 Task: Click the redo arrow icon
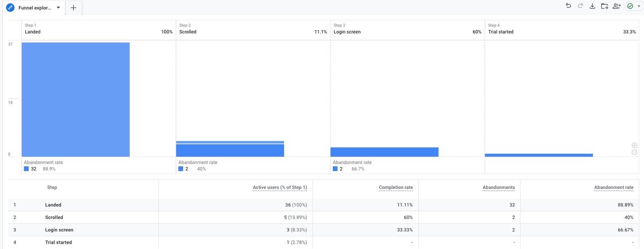[581, 6]
